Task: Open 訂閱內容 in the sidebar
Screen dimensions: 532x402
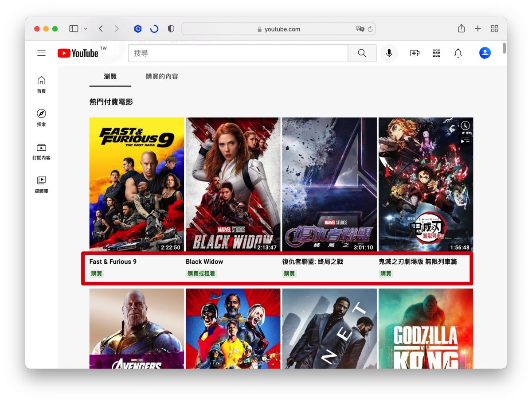Action: click(x=41, y=151)
